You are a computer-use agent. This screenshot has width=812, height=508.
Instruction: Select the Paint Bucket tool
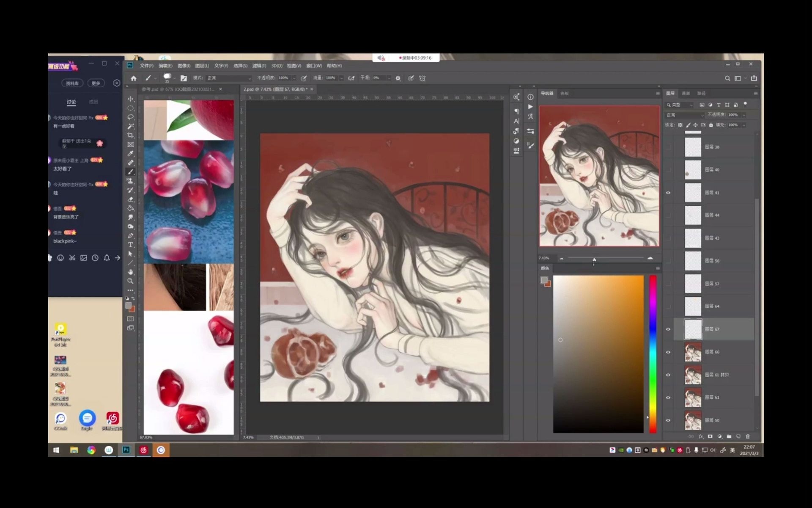(130, 208)
